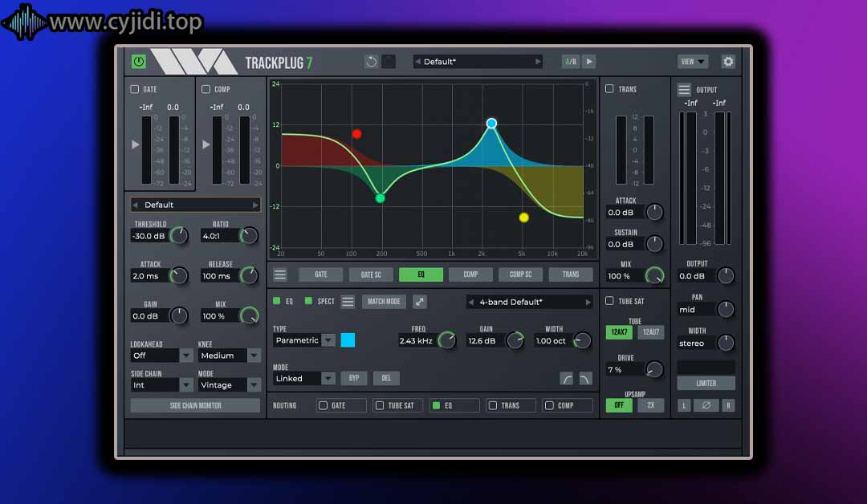Invert phase with the ø button
Viewport: 867px width, 504px height.
click(706, 405)
